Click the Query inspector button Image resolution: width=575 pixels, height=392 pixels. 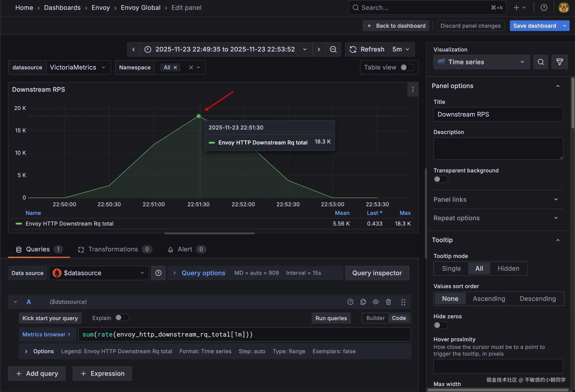377,273
